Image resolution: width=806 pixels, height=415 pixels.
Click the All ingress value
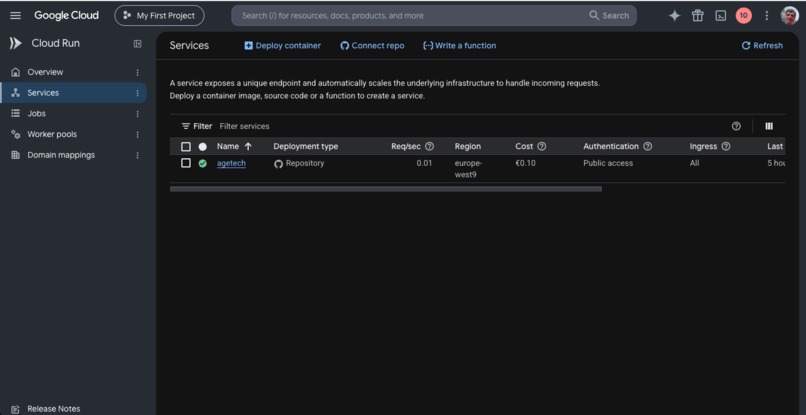694,163
